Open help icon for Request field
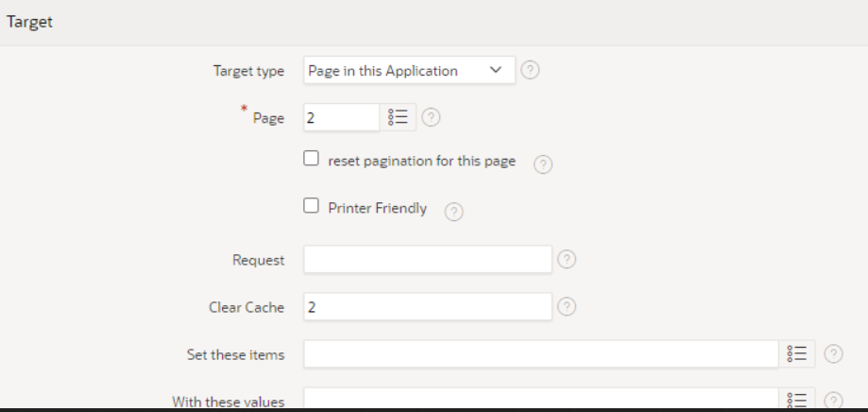The width and height of the screenshot is (868, 412). [x=567, y=259]
